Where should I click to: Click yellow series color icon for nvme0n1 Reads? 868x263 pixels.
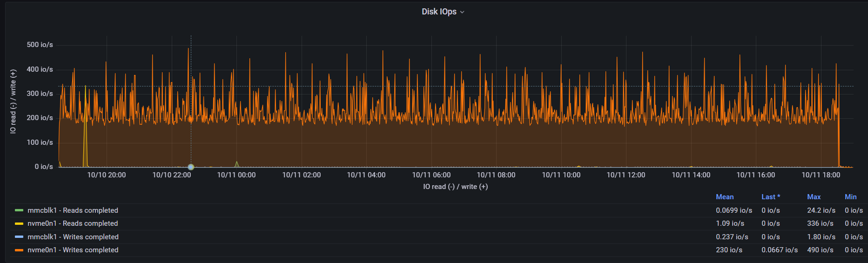point(19,223)
